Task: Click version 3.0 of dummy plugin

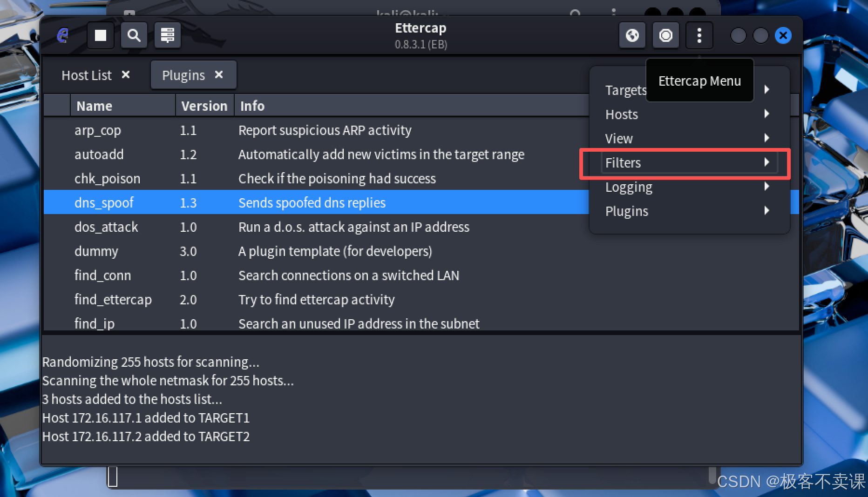Action: (x=188, y=251)
